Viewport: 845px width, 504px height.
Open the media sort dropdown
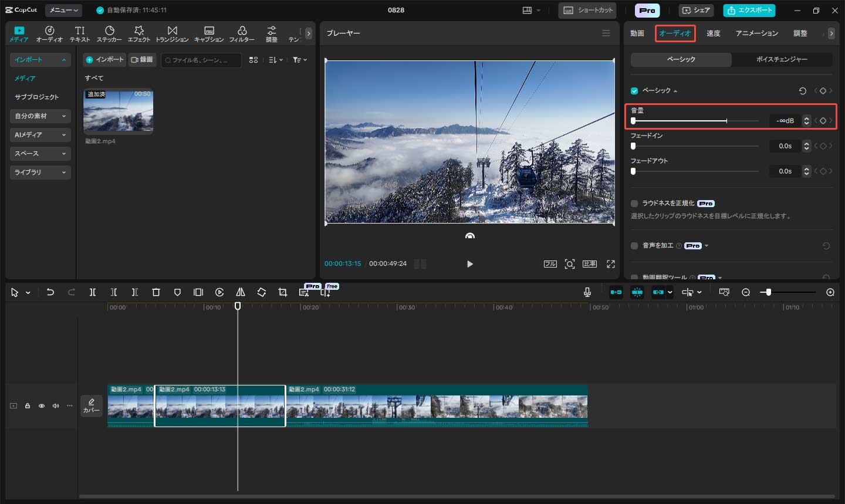[275, 60]
